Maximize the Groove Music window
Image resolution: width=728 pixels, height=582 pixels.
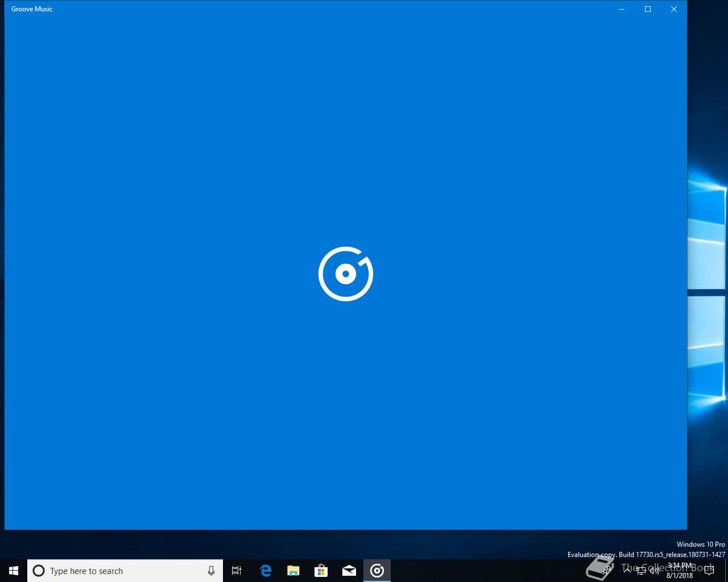coord(648,9)
